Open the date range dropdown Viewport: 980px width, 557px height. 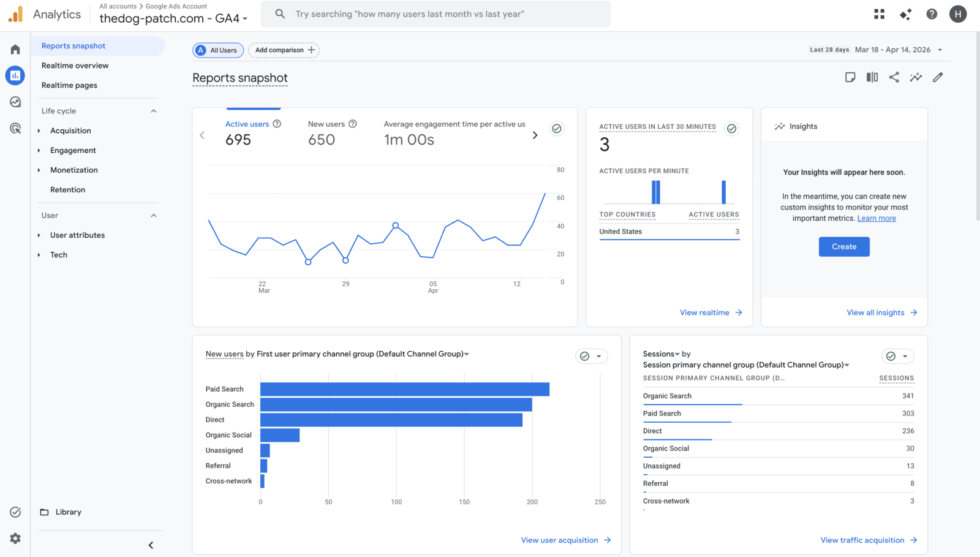940,50
